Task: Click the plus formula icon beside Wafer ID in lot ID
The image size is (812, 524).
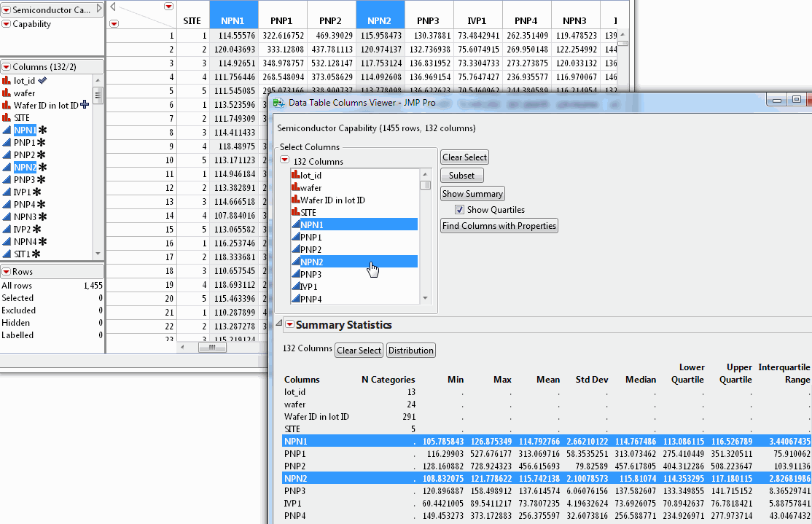Action: tap(85, 105)
